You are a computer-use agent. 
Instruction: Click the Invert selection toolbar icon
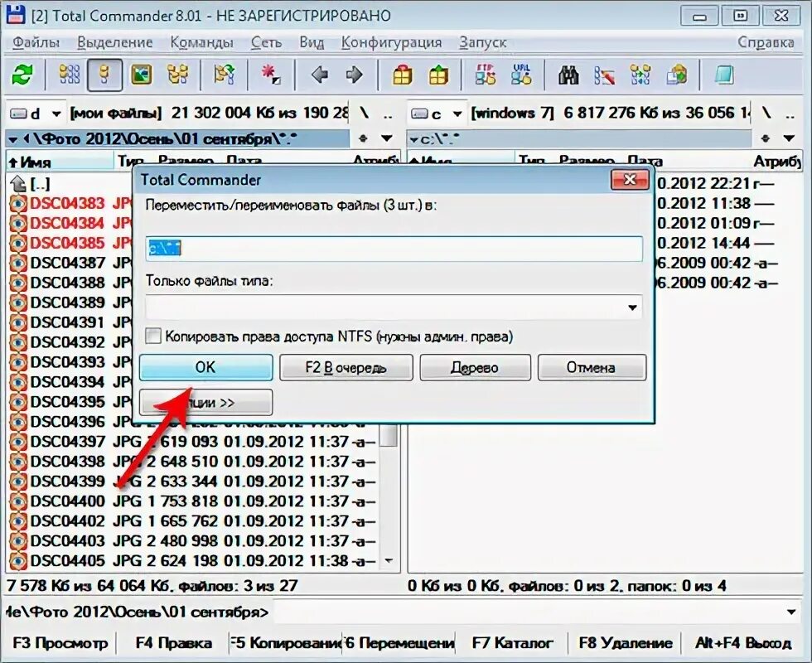click(x=225, y=75)
